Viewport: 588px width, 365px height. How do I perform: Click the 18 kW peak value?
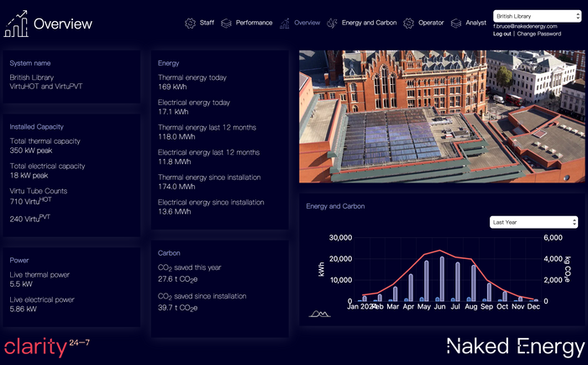[x=29, y=176]
